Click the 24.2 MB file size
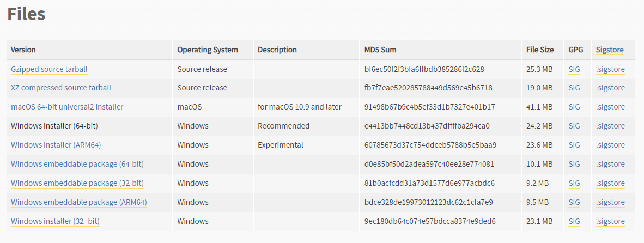The image size is (644, 243). (540, 126)
